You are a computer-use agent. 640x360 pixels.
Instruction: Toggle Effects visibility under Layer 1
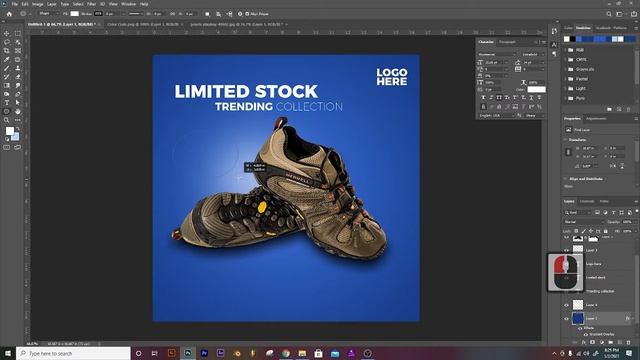click(580, 328)
